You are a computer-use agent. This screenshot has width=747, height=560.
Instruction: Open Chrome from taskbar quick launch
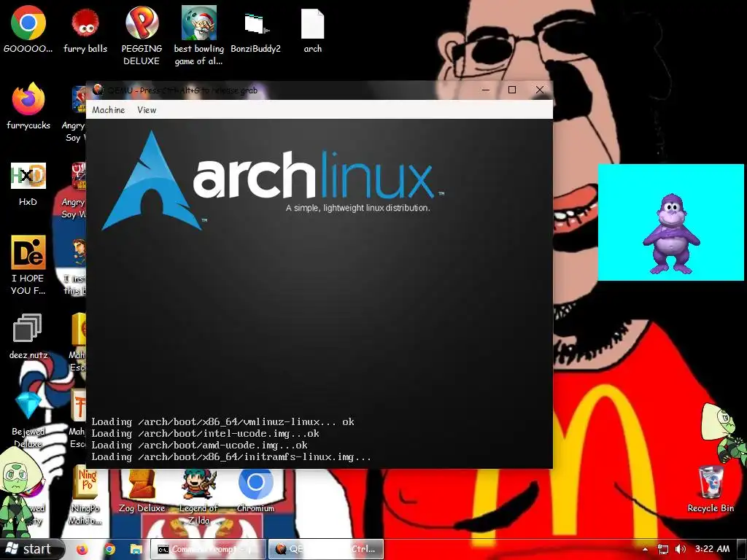tap(109, 549)
